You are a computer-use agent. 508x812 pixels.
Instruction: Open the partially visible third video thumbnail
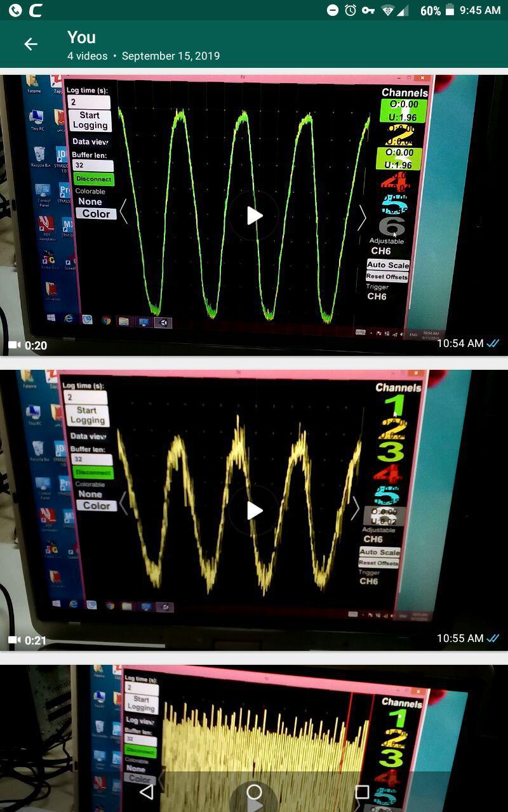pos(254,738)
